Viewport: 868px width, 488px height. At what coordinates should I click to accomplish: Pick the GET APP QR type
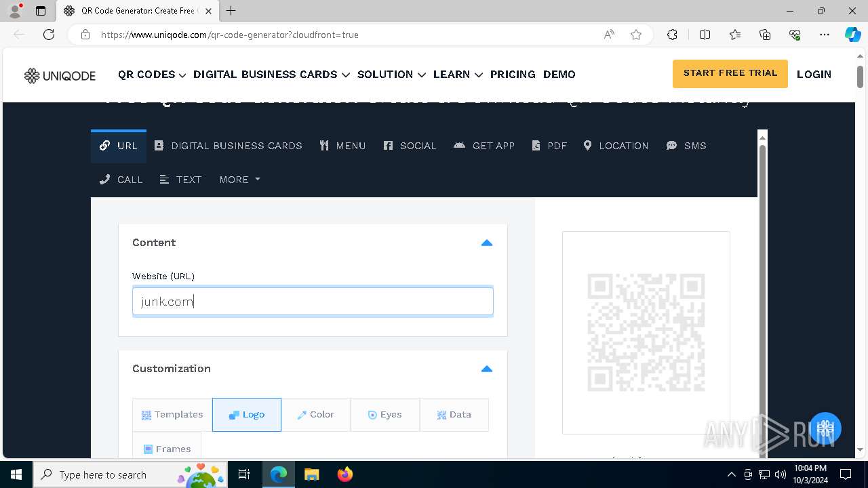pyautogui.click(x=484, y=146)
